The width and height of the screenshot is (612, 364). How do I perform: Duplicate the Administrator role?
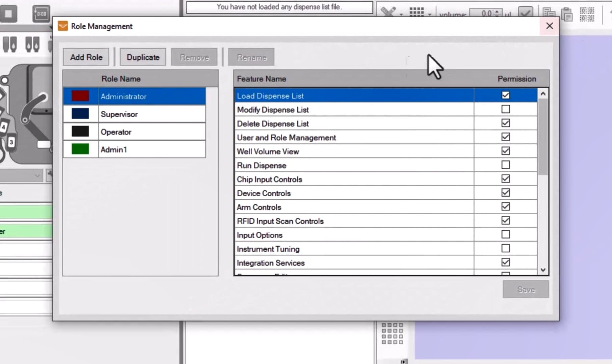tap(142, 57)
